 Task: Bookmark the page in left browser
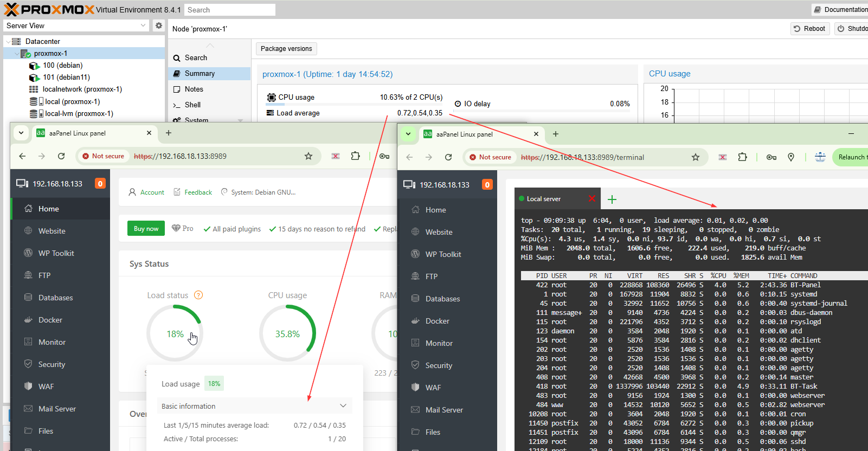click(x=308, y=156)
